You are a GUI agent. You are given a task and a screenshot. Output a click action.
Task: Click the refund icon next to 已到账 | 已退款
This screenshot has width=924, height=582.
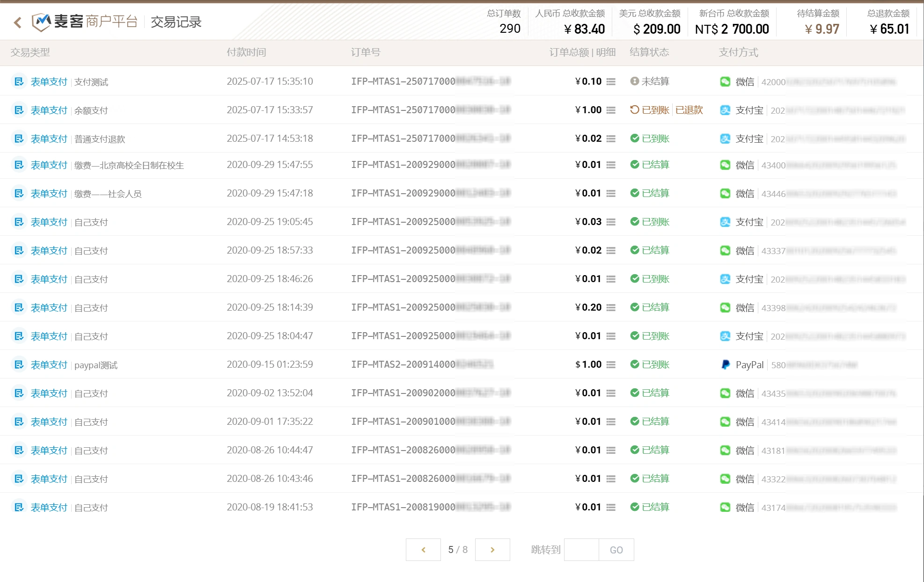[634, 110]
